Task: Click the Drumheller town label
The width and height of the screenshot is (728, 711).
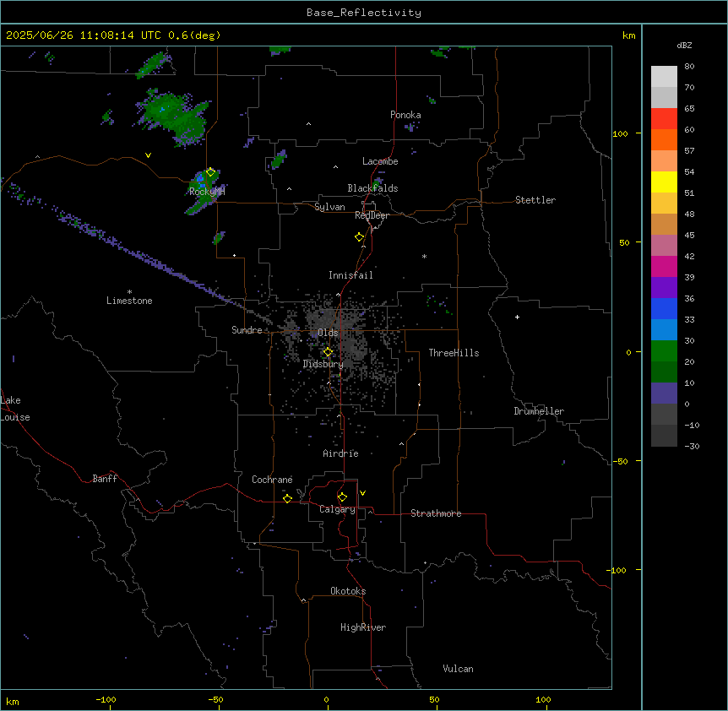Action: pos(539,411)
